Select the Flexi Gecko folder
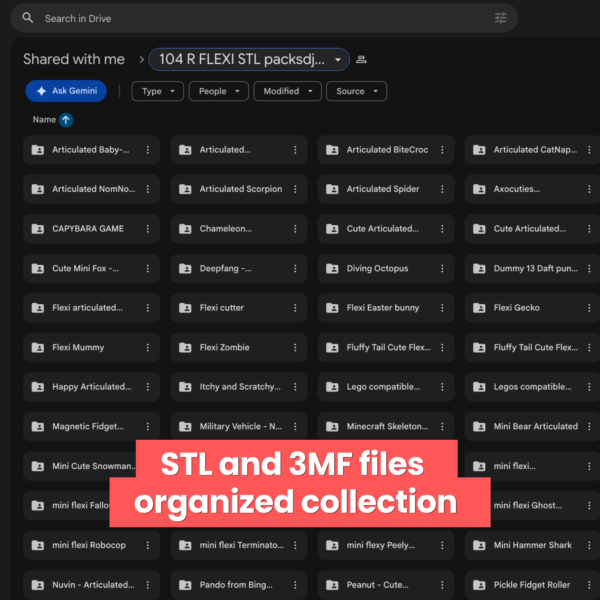This screenshot has width=600, height=600. pyautogui.click(x=532, y=308)
